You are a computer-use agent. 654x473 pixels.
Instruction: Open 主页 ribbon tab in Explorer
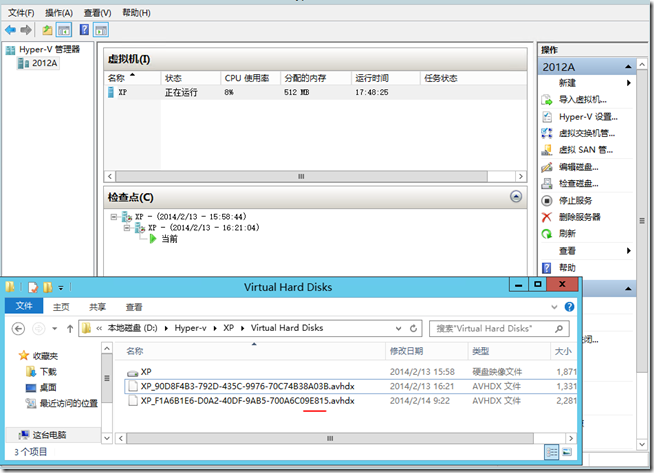[x=61, y=307]
